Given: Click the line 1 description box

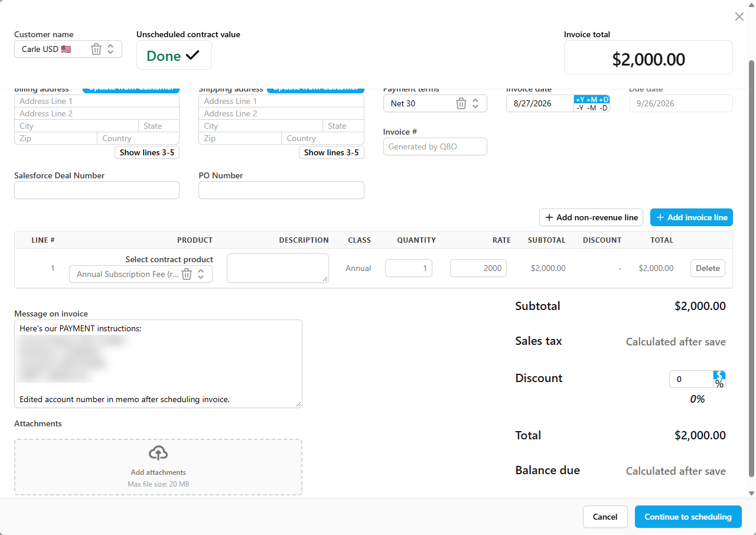Looking at the screenshot, I should tap(278, 268).
